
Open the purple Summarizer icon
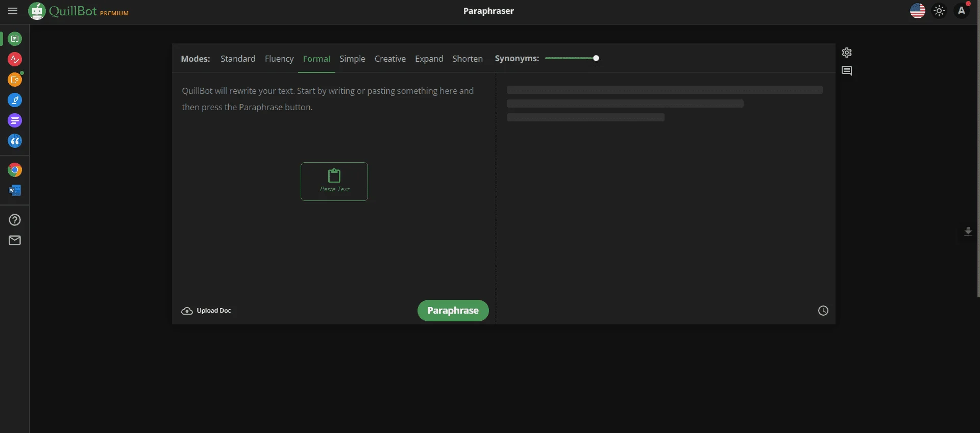15,120
